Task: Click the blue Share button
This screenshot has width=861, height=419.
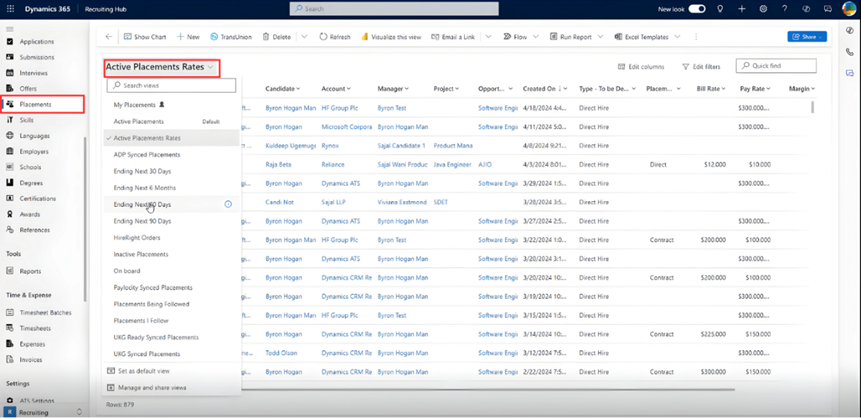Action: (807, 37)
